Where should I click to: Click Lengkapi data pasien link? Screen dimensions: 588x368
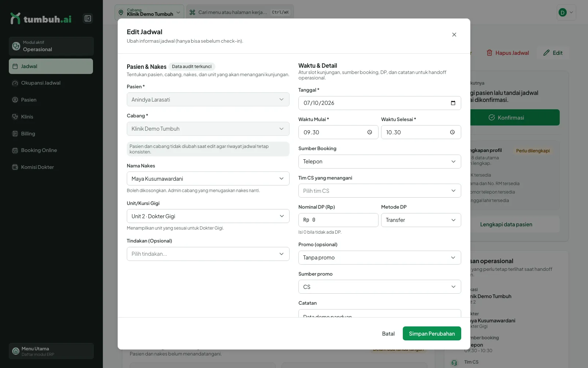pos(514,224)
